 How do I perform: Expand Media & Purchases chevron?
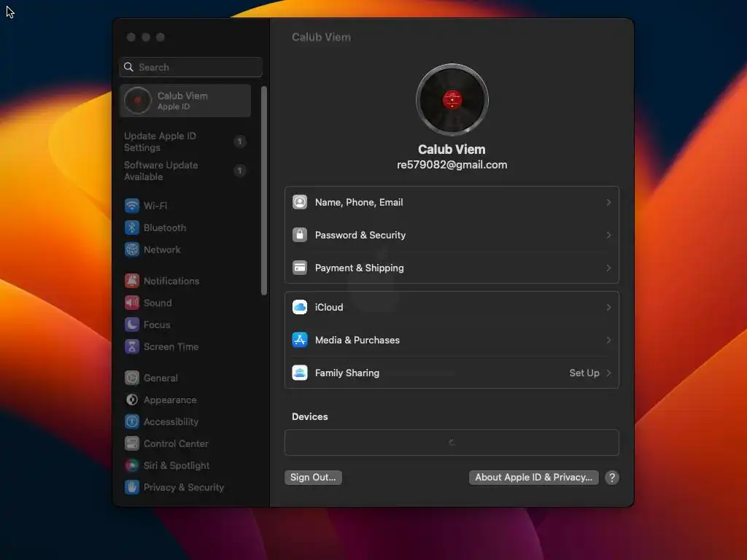pyautogui.click(x=608, y=340)
